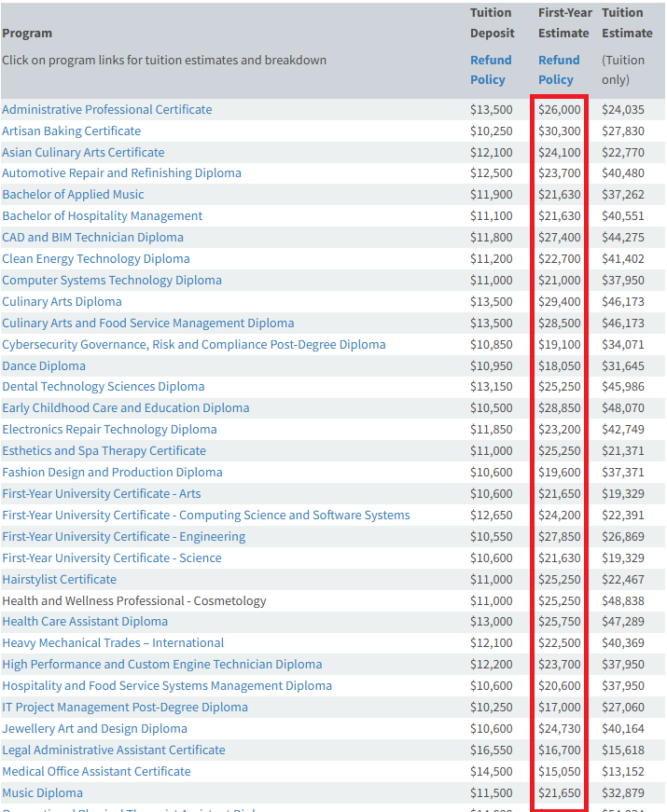Select the Bachelor of Applied Music link
Screen dimensions: 667x812
73,195
